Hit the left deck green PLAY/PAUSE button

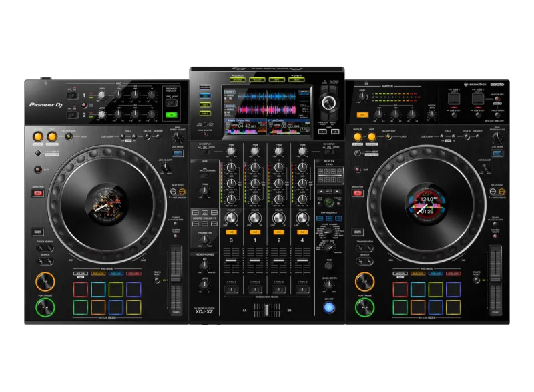point(45,307)
